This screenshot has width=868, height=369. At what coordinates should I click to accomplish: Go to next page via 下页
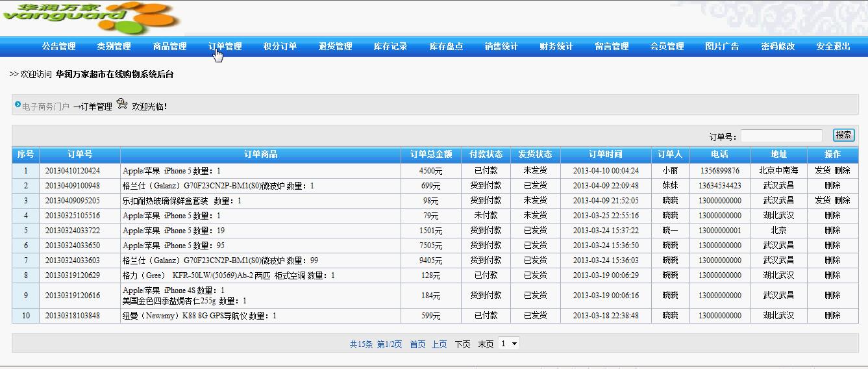[x=462, y=344]
